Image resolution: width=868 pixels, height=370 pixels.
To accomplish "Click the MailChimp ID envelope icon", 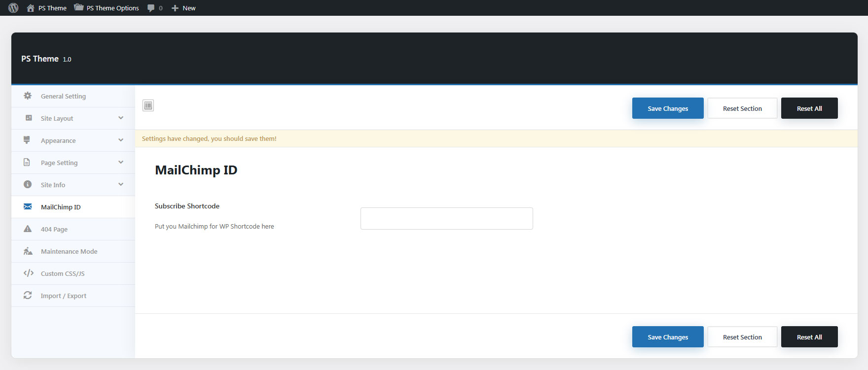I will (x=28, y=207).
